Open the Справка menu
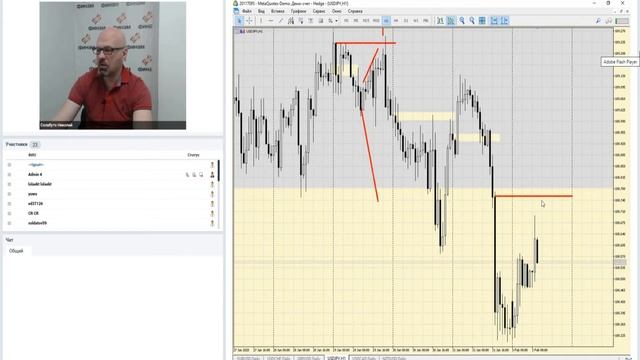Screen dimensions: 640x360 (x=355, y=11)
